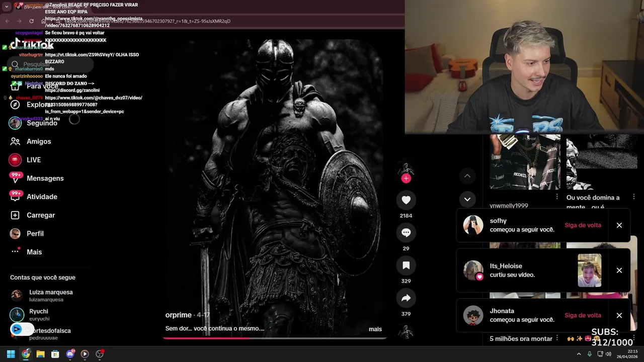
Task: Go to previous video with up arrow
Action: (x=467, y=175)
